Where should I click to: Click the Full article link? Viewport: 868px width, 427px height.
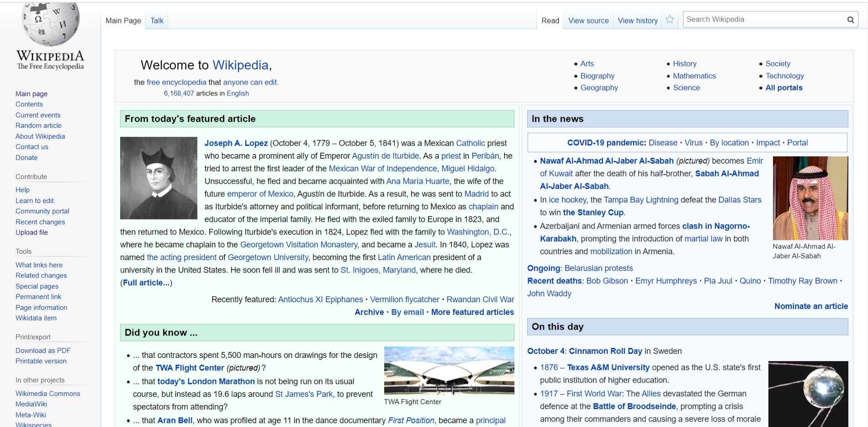click(x=146, y=283)
